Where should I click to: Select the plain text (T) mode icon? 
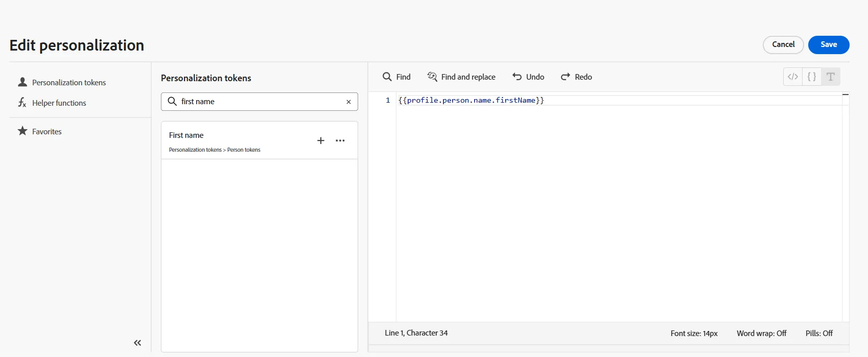pos(831,77)
